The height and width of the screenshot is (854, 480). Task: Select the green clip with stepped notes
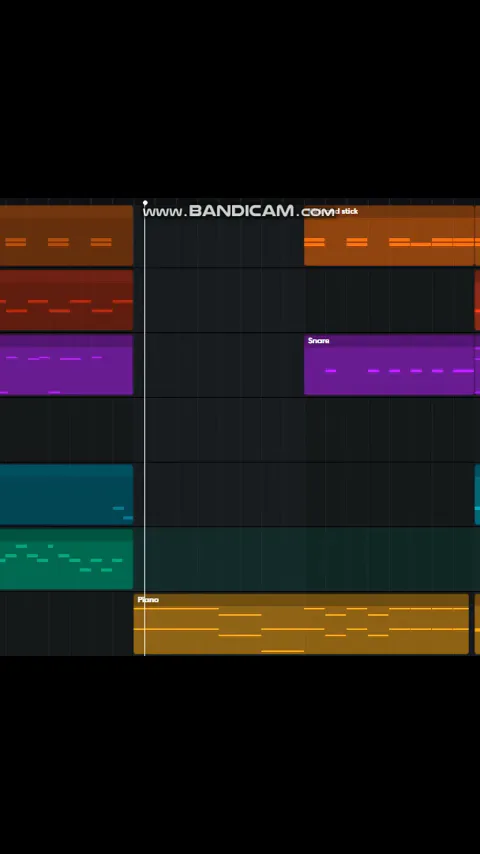tap(66, 559)
